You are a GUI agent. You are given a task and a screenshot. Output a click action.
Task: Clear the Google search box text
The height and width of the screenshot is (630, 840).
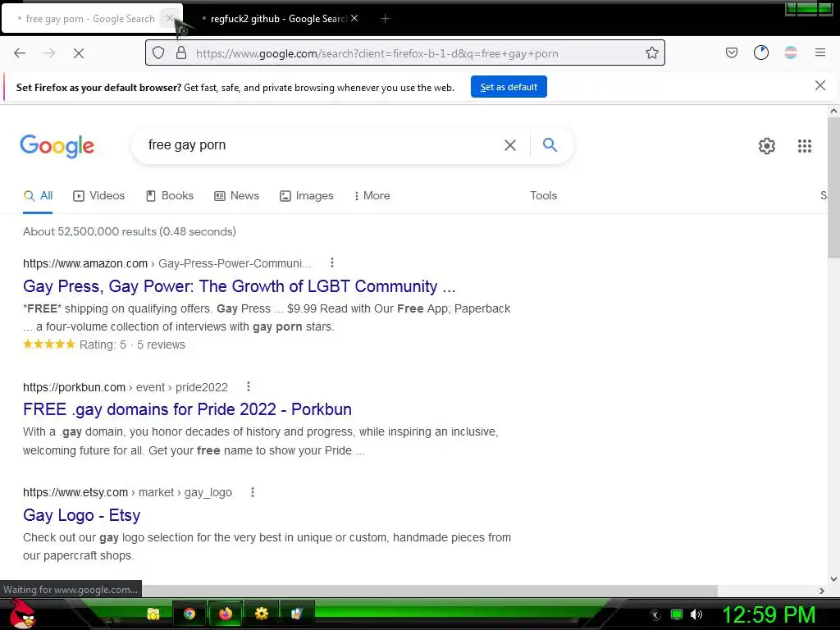pos(510,145)
